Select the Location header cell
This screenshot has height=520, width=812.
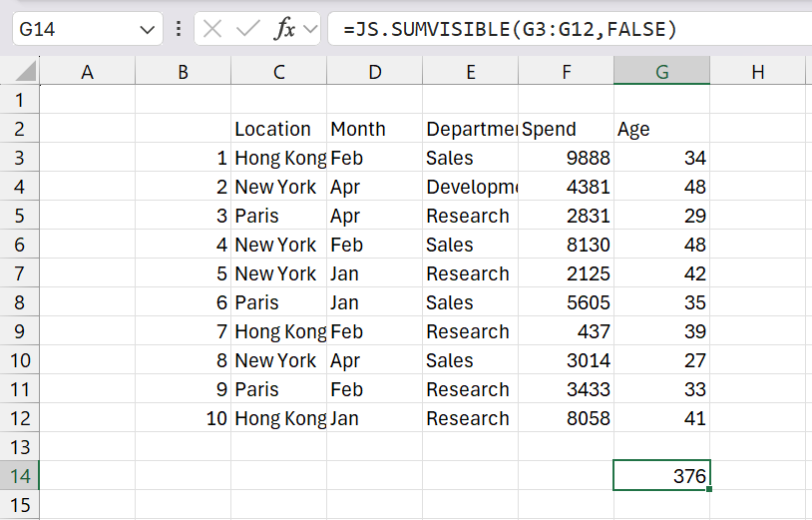(x=278, y=129)
